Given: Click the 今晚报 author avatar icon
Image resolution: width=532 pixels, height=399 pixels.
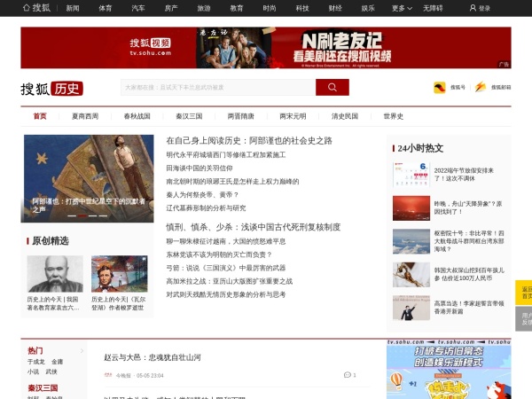Looking at the screenshot, I should [108, 375].
